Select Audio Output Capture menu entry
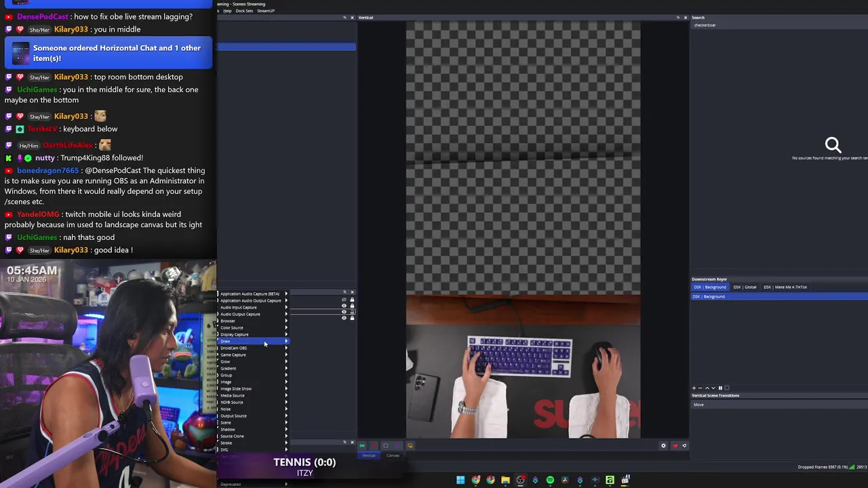This screenshot has width=868, height=488. pos(252,314)
